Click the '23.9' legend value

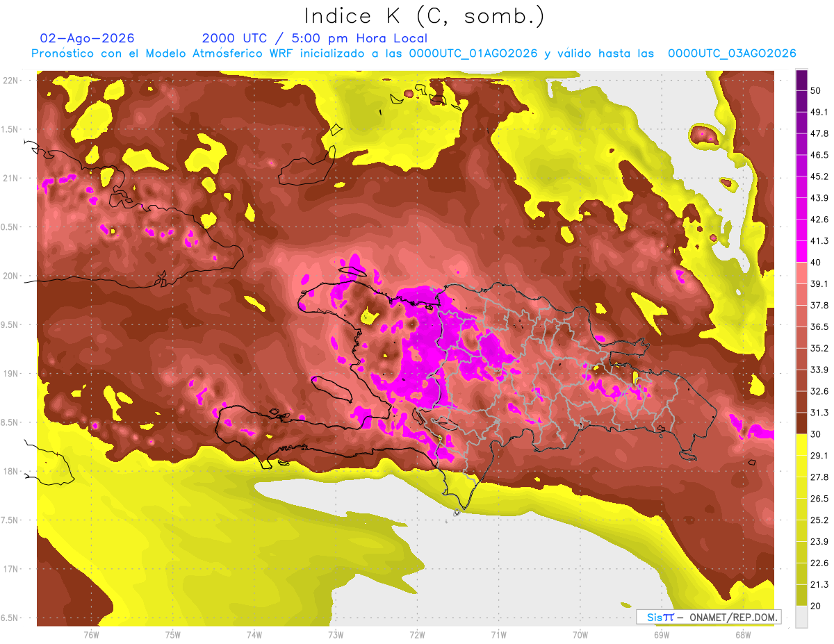(820, 541)
